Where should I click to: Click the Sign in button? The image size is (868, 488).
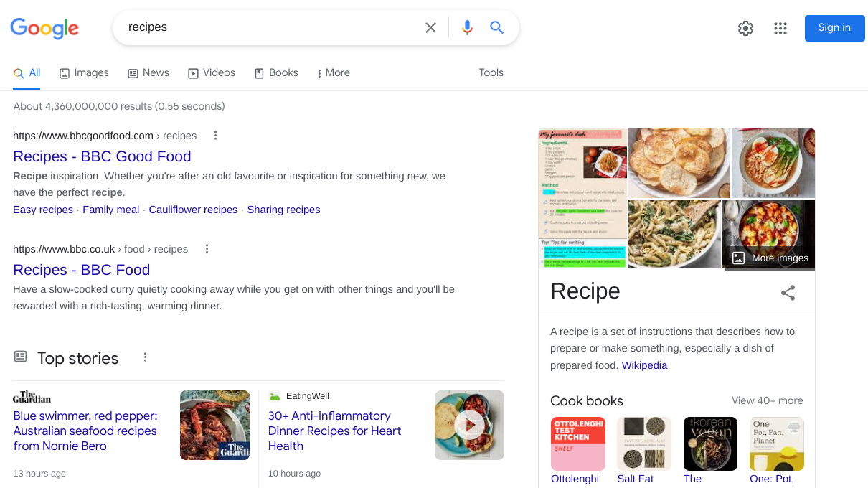(834, 28)
